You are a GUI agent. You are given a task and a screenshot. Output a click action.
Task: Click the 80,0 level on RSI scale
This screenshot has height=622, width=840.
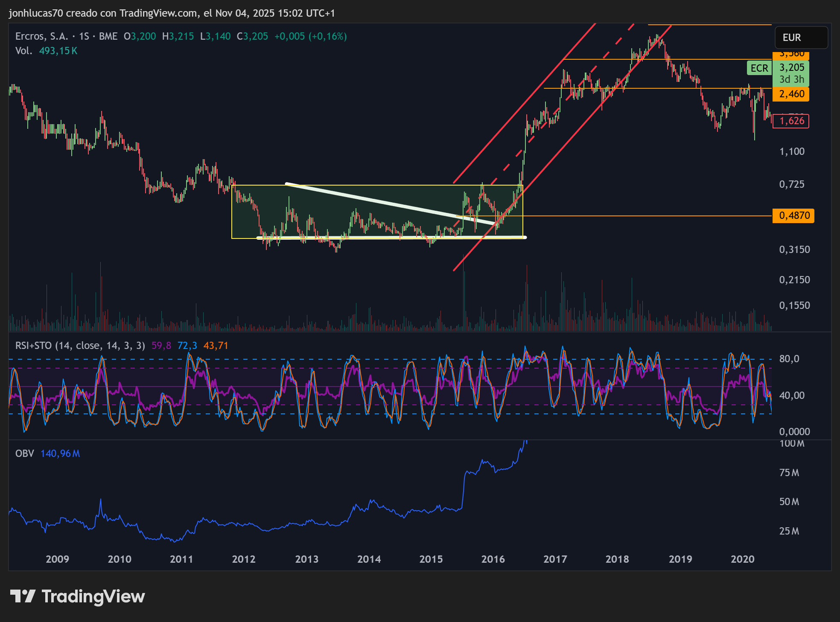click(789, 359)
